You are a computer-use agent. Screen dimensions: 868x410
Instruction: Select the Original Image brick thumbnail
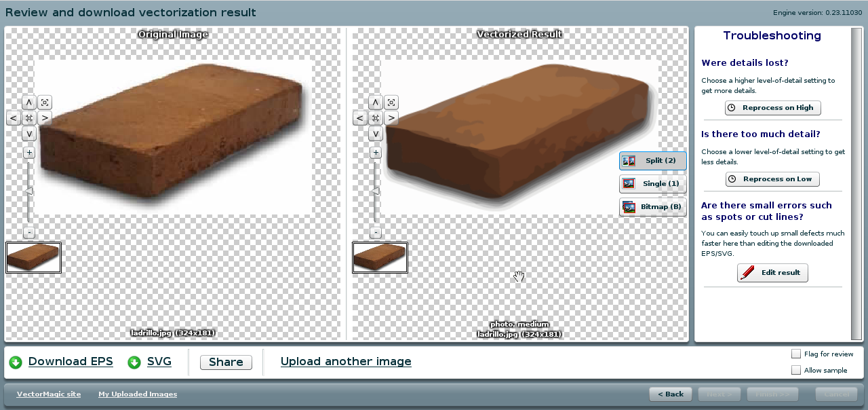point(33,258)
